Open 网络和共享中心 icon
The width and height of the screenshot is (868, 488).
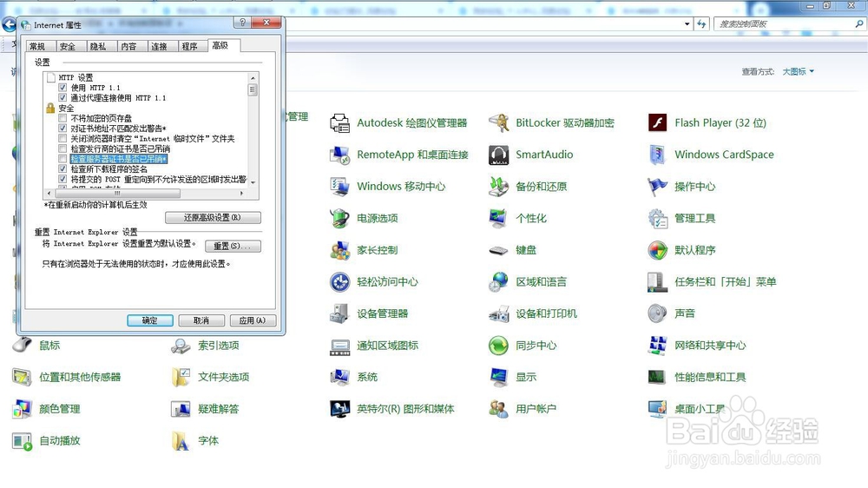pos(658,346)
